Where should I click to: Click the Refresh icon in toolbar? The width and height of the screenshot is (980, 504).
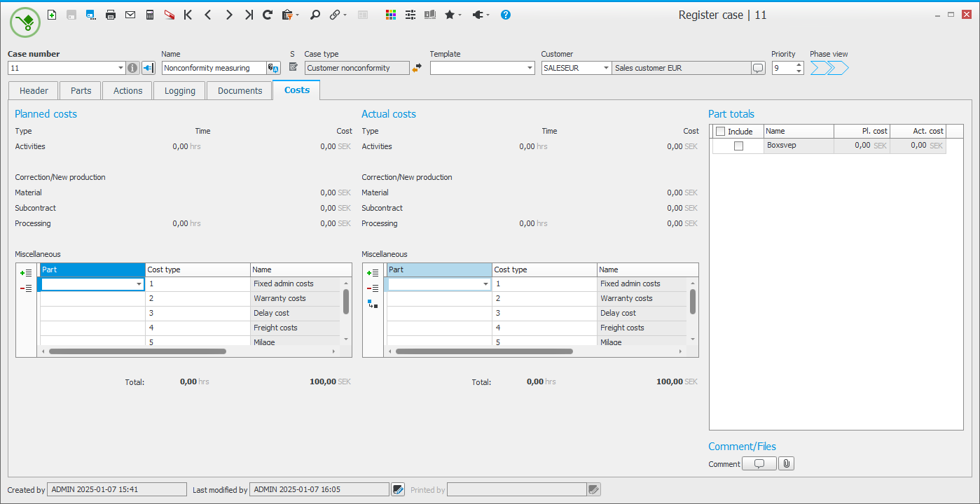(x=268, y=15)
